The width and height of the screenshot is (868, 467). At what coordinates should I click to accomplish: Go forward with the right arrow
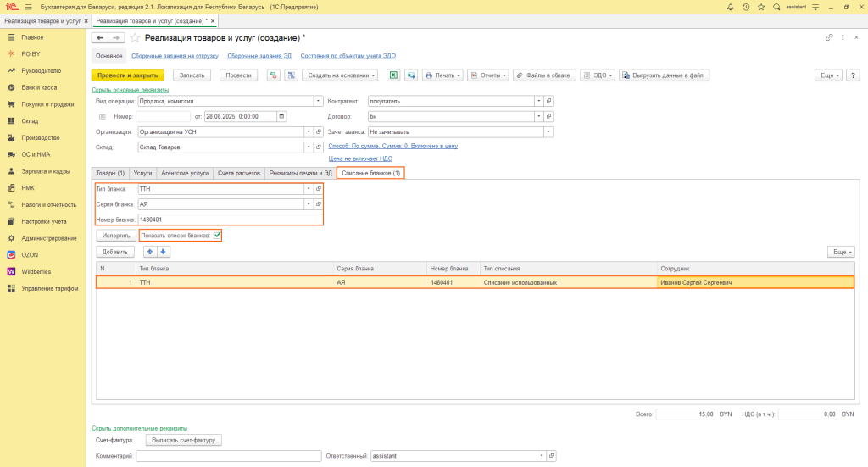pos(115,37)
